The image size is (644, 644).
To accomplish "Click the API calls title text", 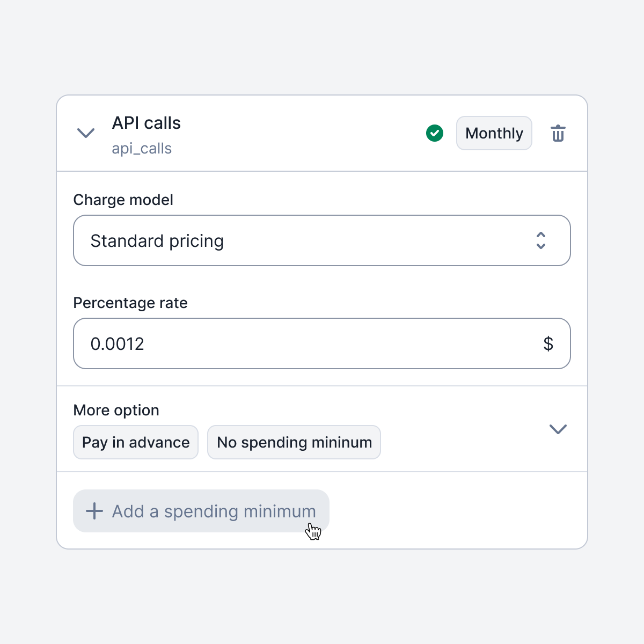I will coord(146,123).
